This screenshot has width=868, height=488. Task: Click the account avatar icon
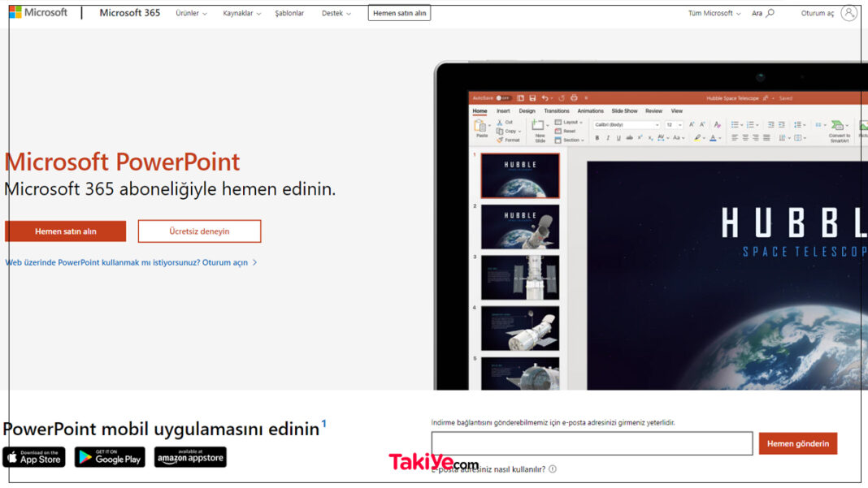[x=848, y=13]
